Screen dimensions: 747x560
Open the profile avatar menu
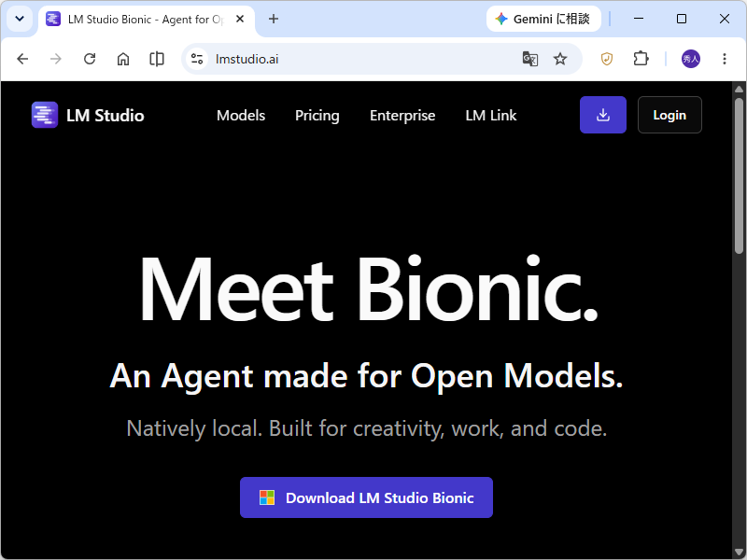tap(691, 59)
